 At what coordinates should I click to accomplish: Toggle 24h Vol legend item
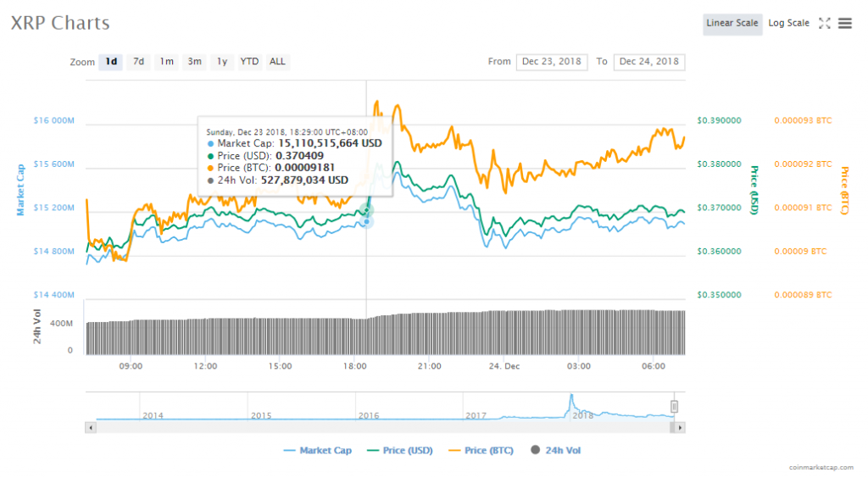(555, 451)
